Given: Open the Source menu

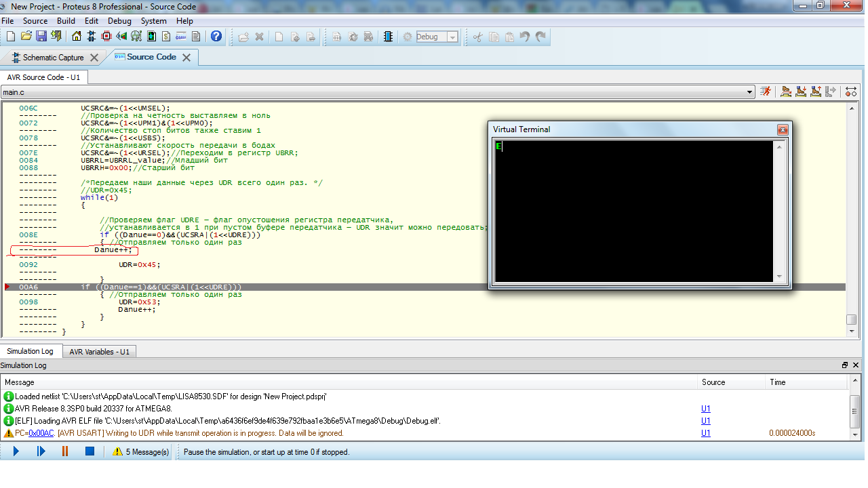Looking at the screenshot, I should pyautogui.click(x=35, y=21).
